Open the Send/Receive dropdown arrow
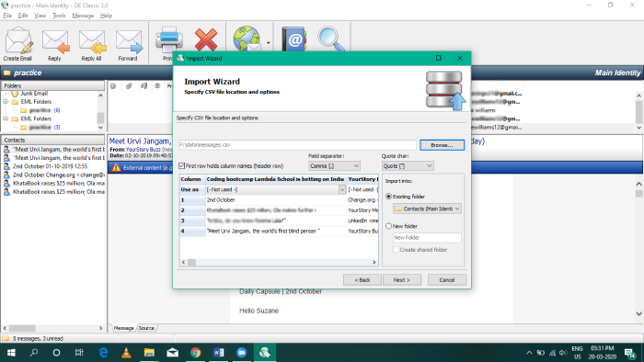This screenshot has height=362, width=644. pyautogui.click(x=269, y=42)
